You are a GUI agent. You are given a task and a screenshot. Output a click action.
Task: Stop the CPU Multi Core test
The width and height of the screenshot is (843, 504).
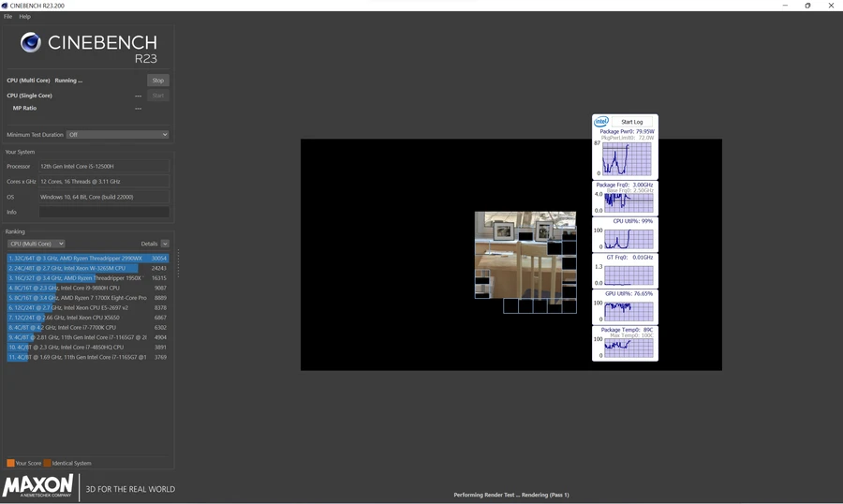tap(158, 81)
